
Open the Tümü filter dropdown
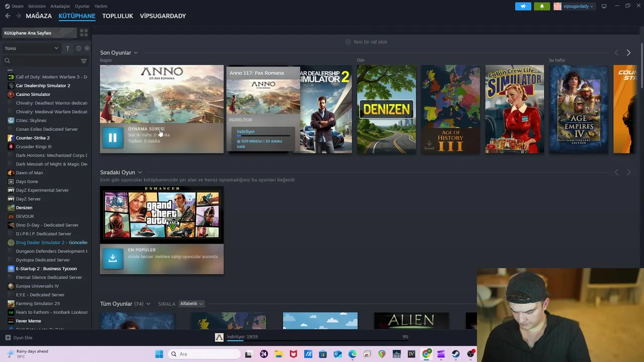(x=31, y=48)
